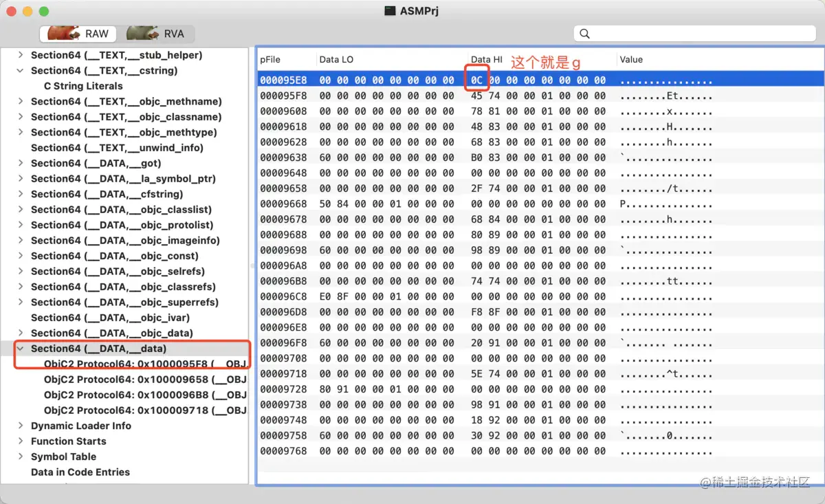This screenshot has width=825, height=504.
Task: Expand Section64 (__TEXT,__stub_helper)
Action: point(21,55)
